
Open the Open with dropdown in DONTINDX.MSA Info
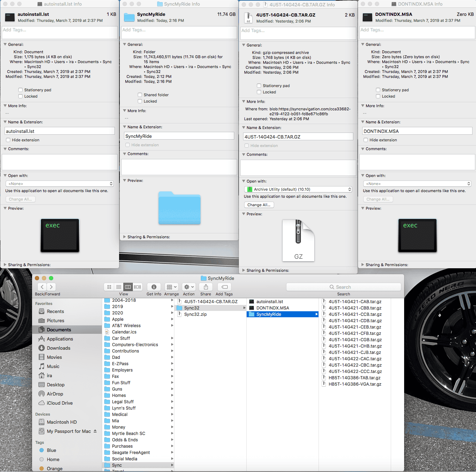point(417,184)
